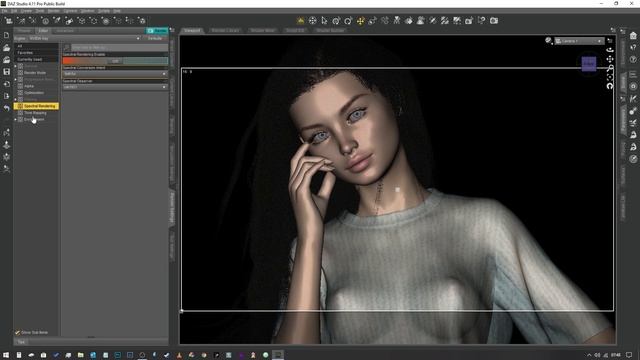Open the Render menu
The width and height of the screenshot is (640, 360).
(53, 11)
